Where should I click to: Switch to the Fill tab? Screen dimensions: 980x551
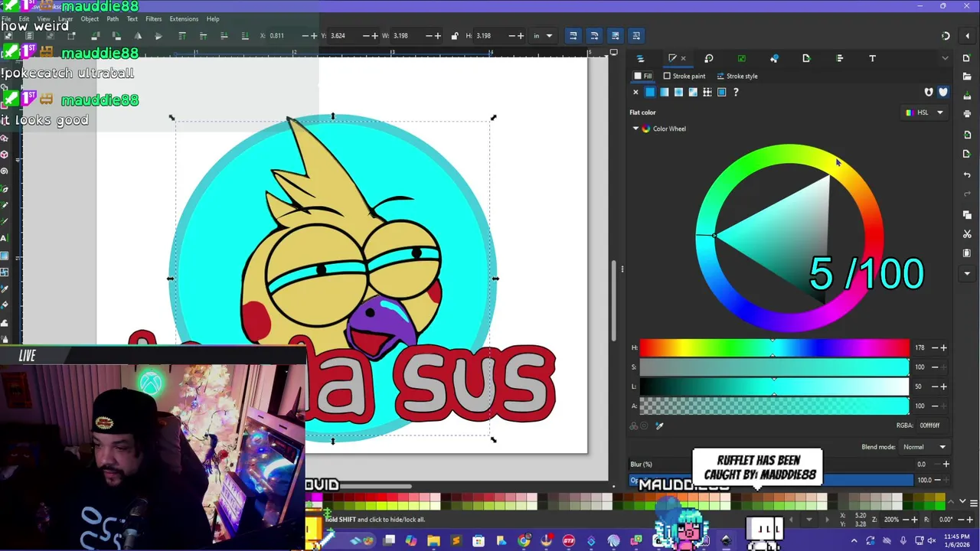coord(643,76)
